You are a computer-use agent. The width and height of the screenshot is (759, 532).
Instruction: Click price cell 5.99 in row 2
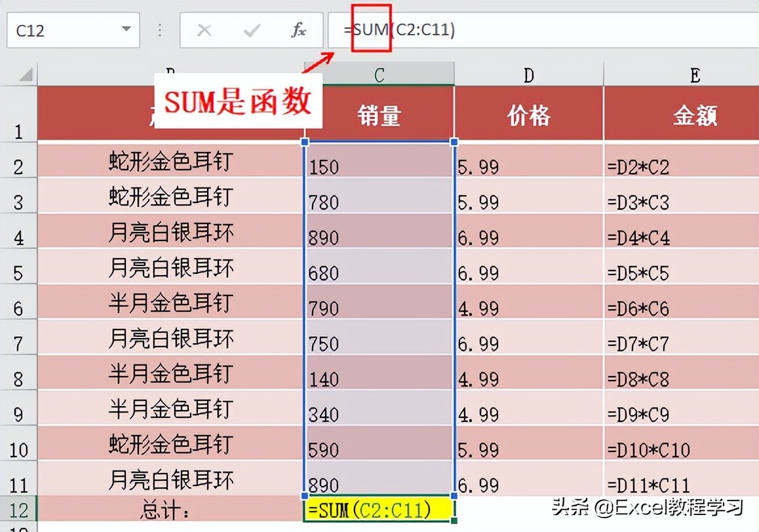[x=528, y=161]
